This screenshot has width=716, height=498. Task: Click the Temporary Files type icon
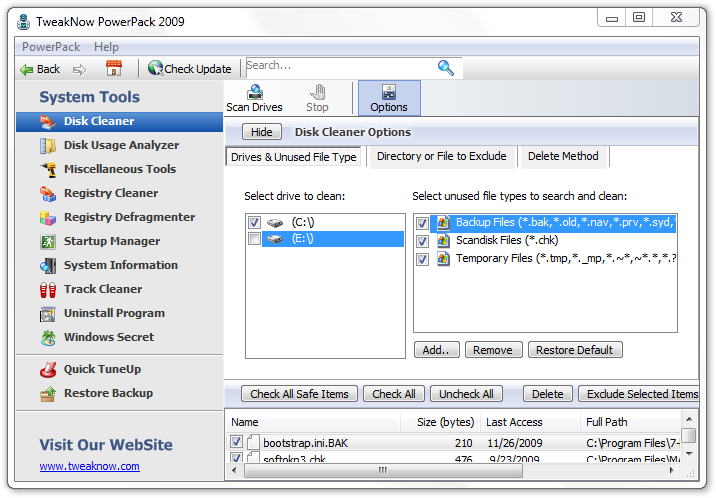coord(442,259)
